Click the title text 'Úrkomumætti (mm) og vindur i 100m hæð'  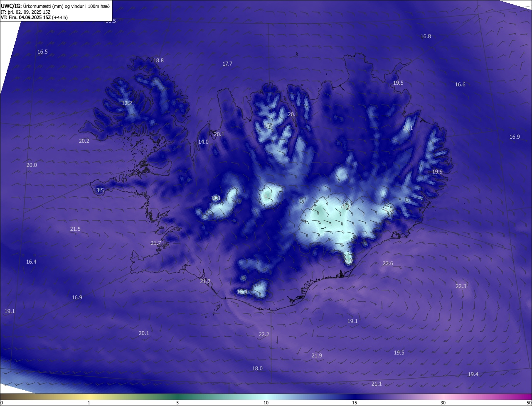click(x=67, y=6)
